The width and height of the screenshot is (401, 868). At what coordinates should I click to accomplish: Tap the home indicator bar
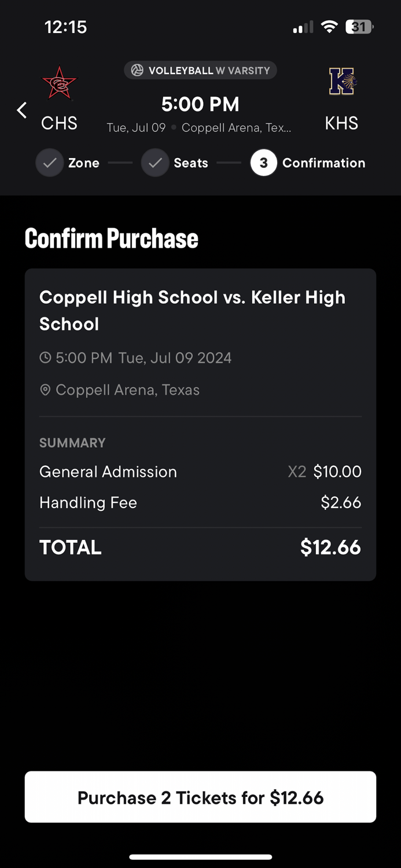pyautogui.click(x=200, y=857)
